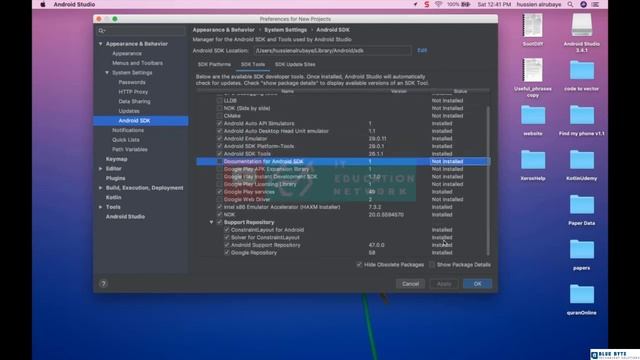This screenshot has height=360, width=640.
Task: Uncheck Android Emulator checkbox
Action: tap(220, 139)
